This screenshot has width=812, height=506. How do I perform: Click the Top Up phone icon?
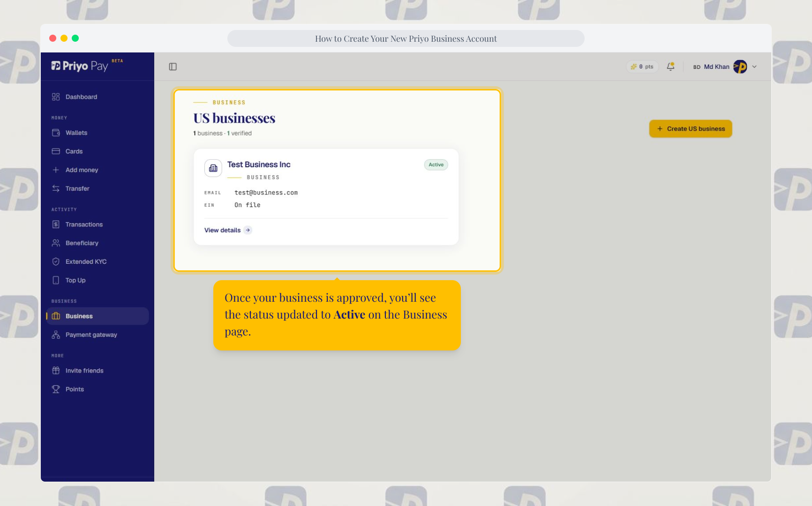point(56,280)
